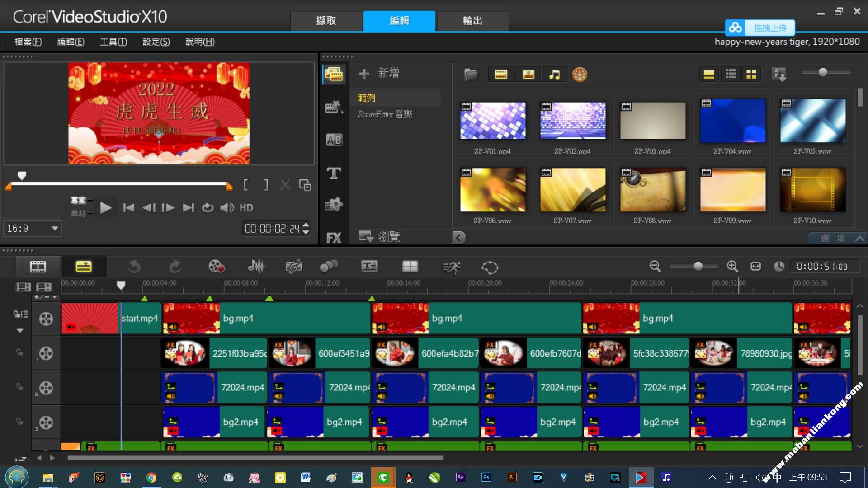Set mark-in bracket in preview
Viewport: 868px width, 488px height.
coord(245,185)
